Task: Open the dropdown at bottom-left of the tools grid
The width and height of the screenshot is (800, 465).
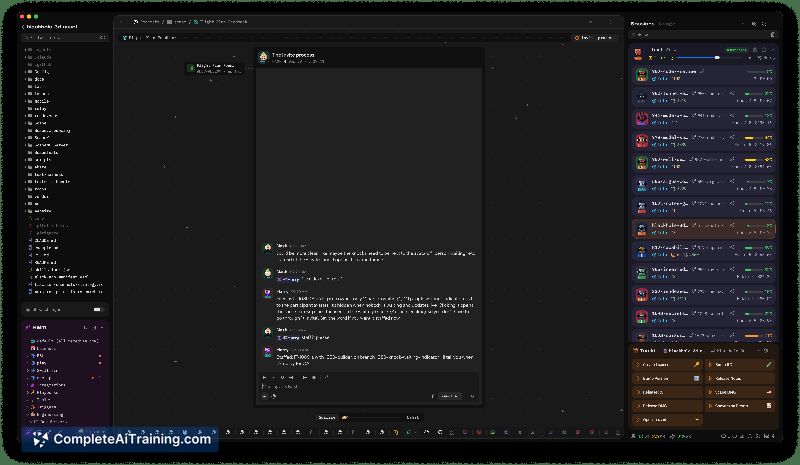Action: pos(667,420)
